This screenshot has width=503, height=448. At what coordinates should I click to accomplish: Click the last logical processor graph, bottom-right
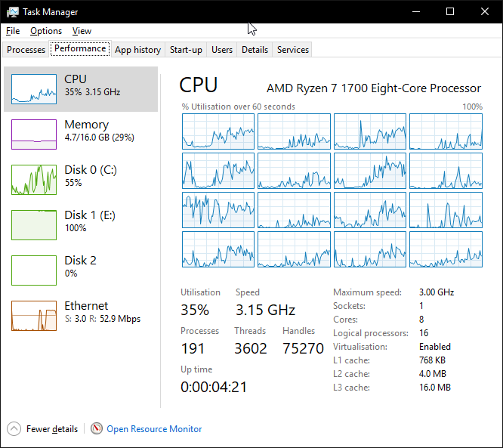tap(446, 249)
